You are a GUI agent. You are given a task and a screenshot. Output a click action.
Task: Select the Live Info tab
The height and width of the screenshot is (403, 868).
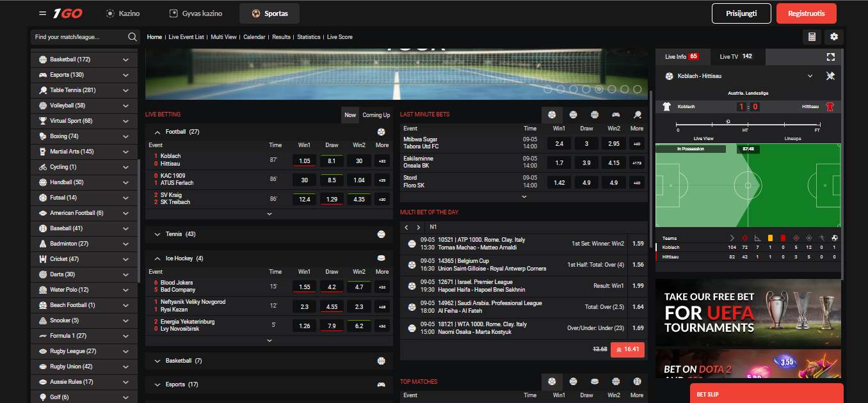(x=682, y=57)
